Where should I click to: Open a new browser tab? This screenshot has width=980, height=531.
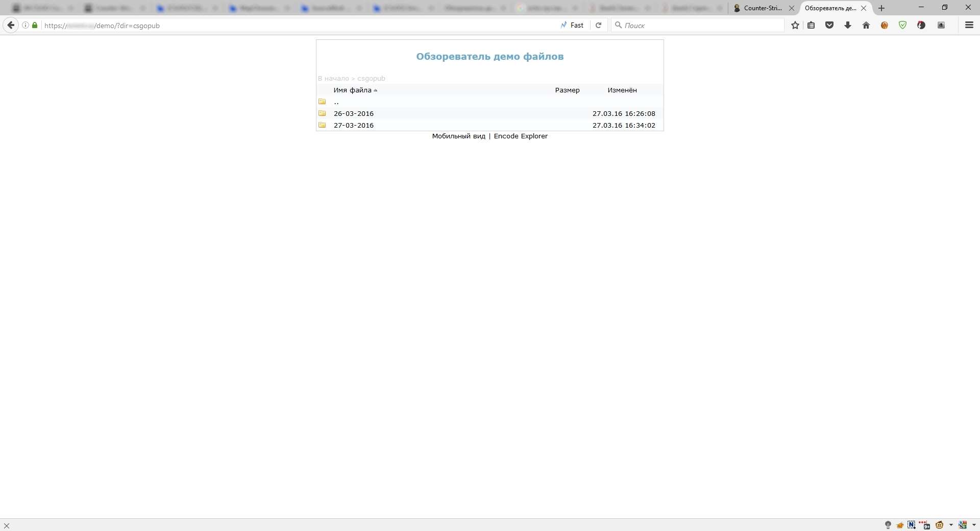(x=881, y=8)
